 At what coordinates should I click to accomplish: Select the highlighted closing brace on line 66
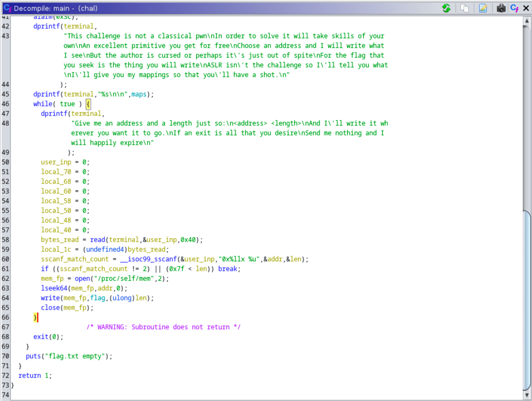(x=35, y=317)
